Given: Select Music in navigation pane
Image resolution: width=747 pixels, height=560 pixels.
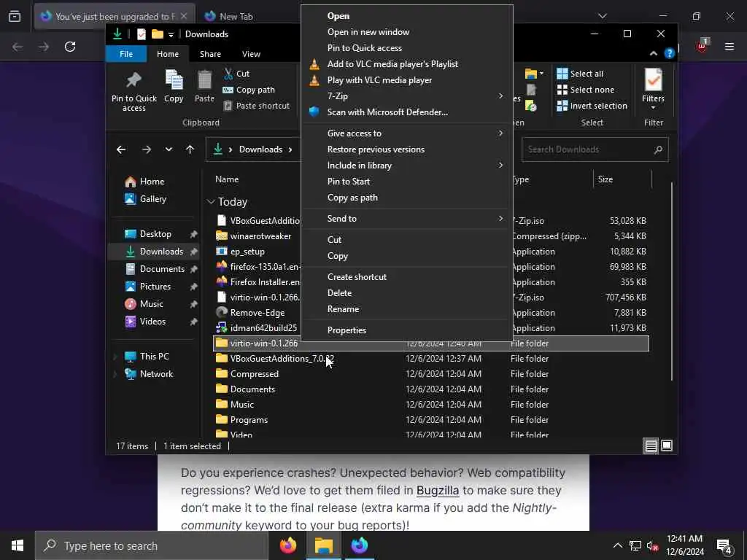Looking at the screenshot, I should [x=152, y=304].
